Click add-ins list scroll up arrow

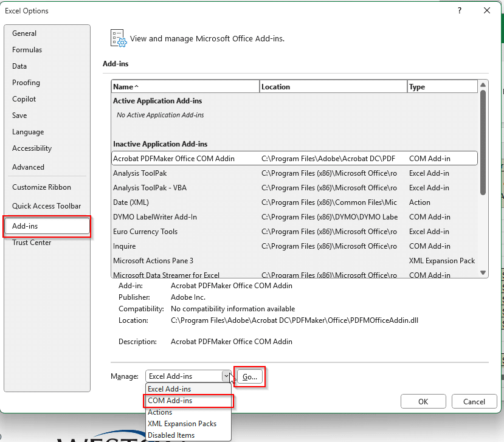coord(483,85)
